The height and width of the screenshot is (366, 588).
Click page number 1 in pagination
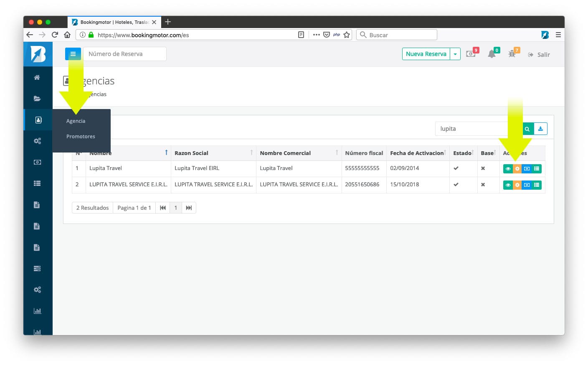(176, 208)
